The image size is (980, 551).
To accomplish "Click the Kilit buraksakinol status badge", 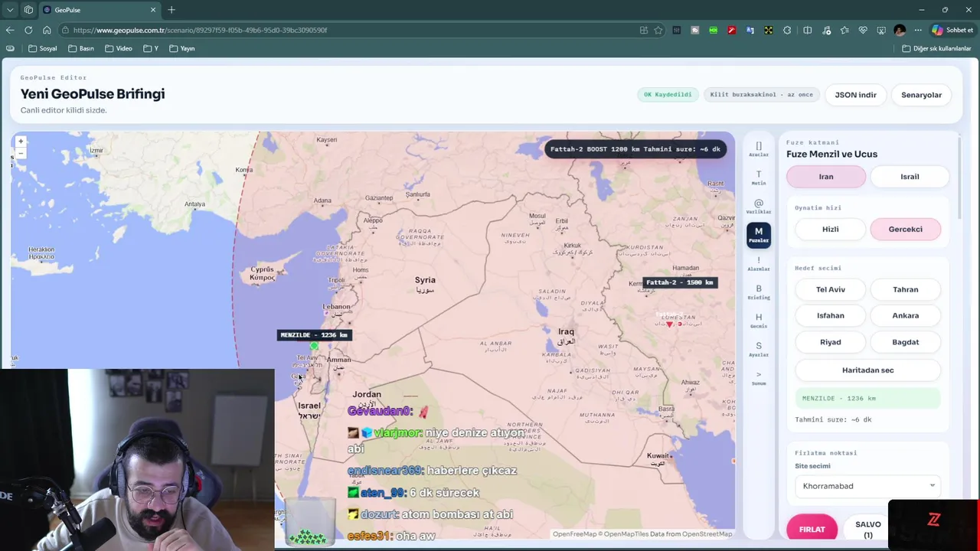I will coord(761,95).
